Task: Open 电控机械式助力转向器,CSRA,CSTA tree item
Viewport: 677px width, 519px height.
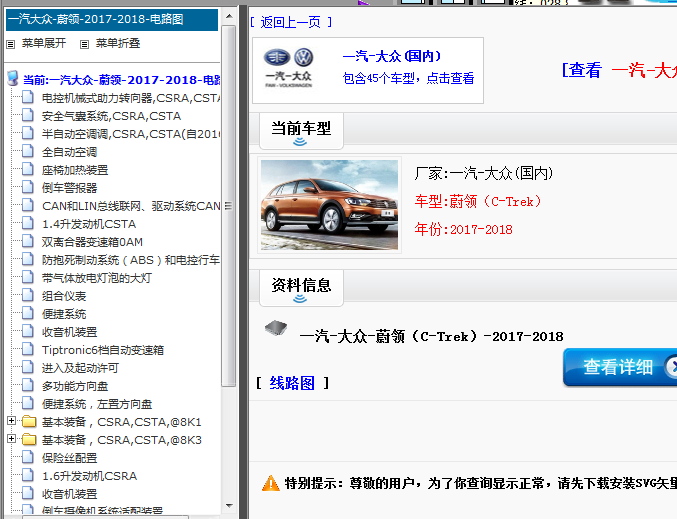Action: point(131,98)
